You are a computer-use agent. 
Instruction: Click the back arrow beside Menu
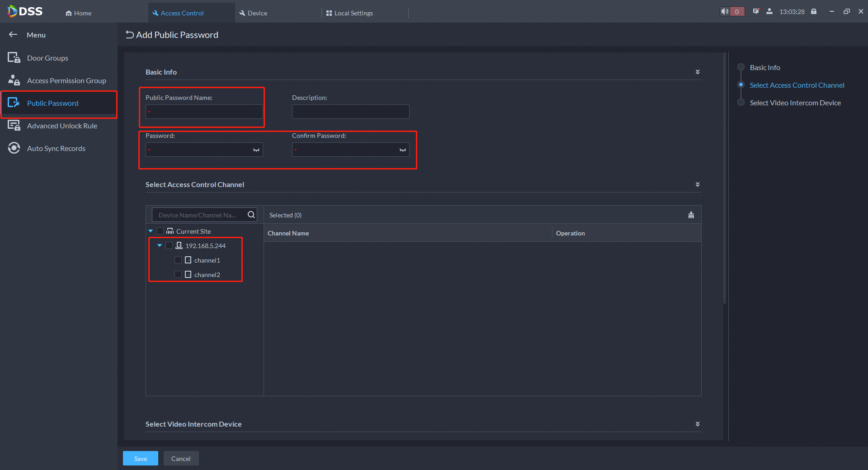coord(13,35)
